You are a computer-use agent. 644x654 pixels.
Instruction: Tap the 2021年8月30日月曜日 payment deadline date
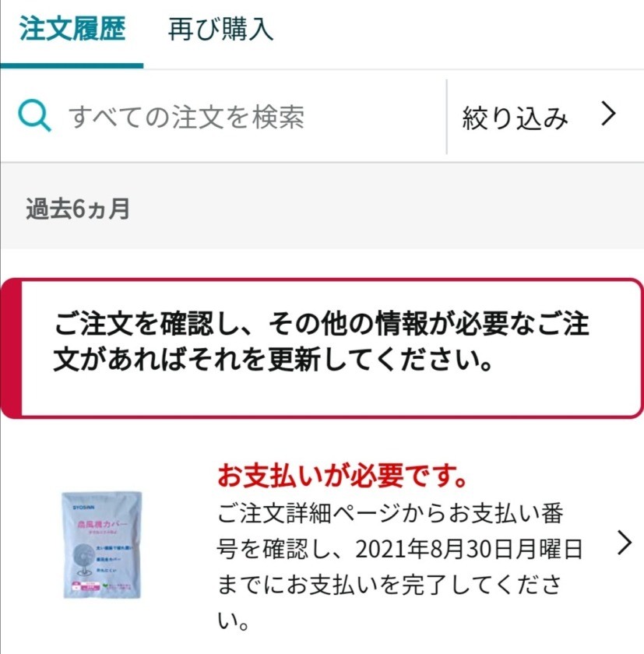pos(469,549)
